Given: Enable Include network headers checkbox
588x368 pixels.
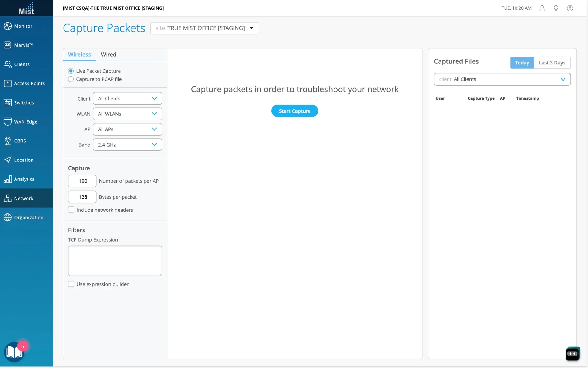Looking at the screenshot, I should pos(71,210).
